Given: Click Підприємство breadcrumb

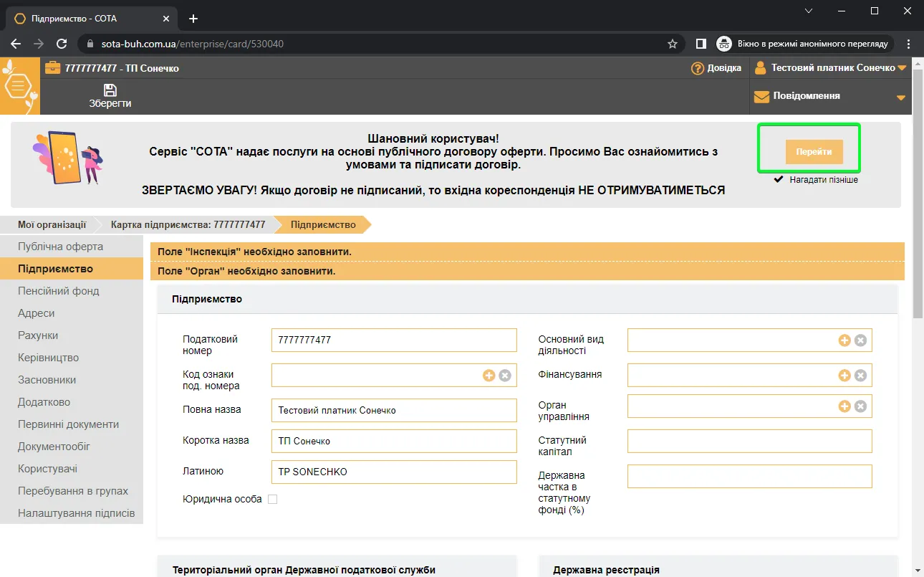Looking at the screenshot, I should pyautogui.click(x=323, y=224).
